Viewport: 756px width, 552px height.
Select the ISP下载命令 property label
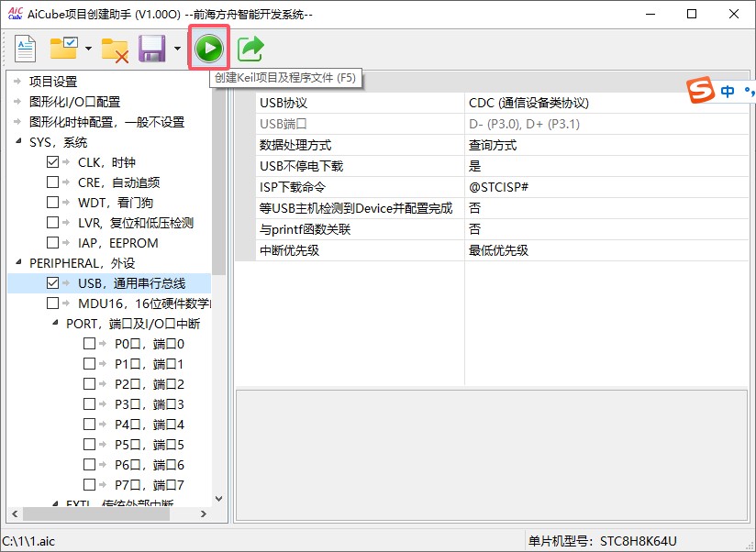pyautogui.click(x=293, y=187)
